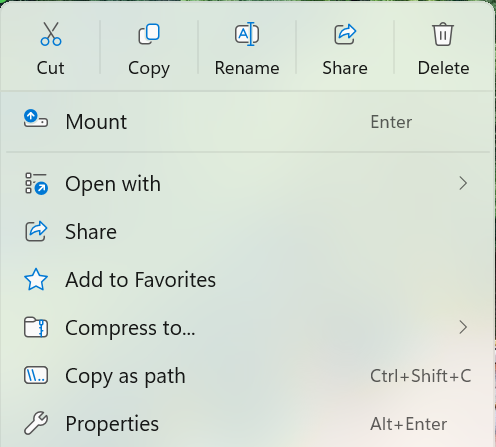Click the Rename icon
This screenshot has width=496, height=447.
tap(247, 34)
